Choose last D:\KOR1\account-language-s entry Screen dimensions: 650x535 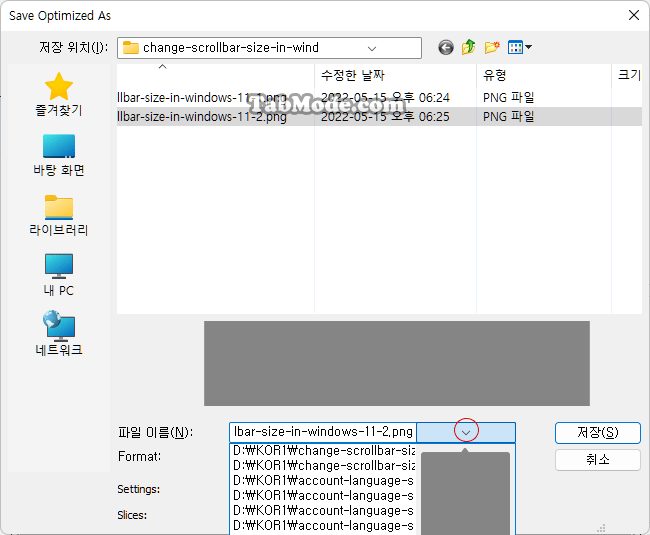click(x=324, y=525)
